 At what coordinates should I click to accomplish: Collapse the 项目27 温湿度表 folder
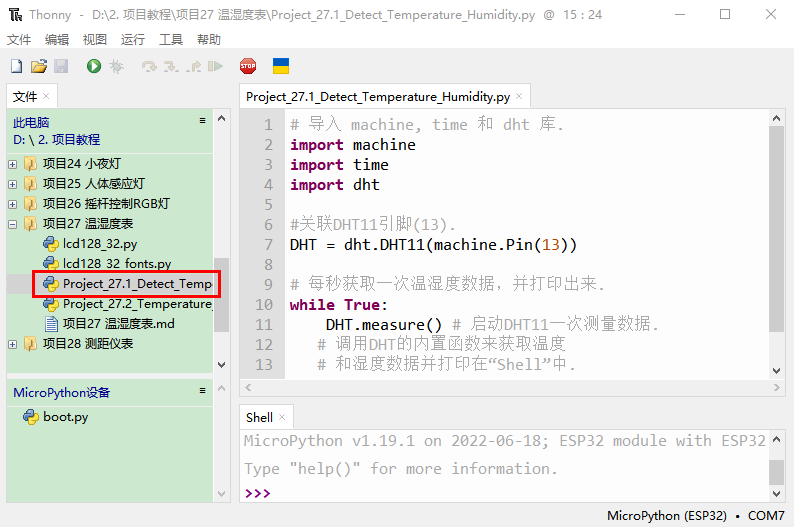(13, 223)
